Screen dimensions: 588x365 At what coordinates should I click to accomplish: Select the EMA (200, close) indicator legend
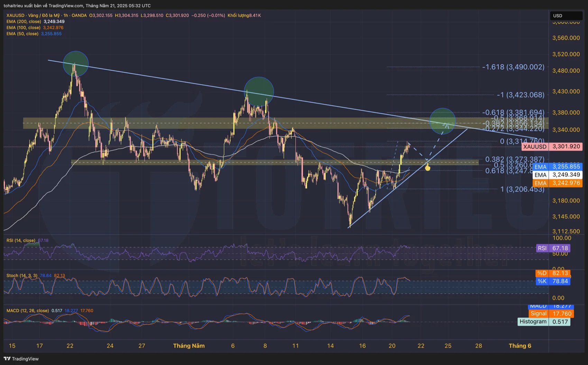[x=24, y=21]
